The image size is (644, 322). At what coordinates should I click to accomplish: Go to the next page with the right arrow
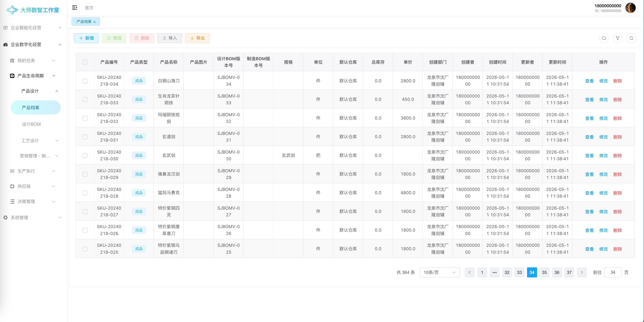(582, 272)
